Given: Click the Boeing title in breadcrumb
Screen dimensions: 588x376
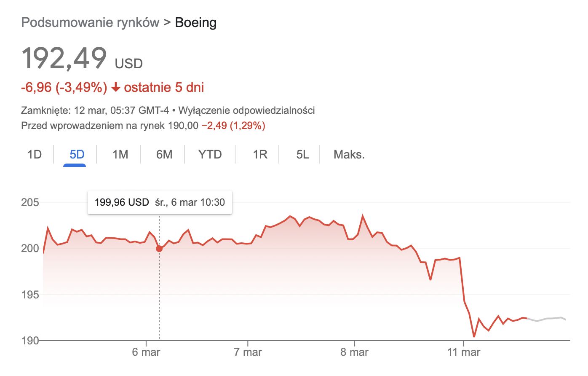Looking at the screenshot, I should [195, 22].
